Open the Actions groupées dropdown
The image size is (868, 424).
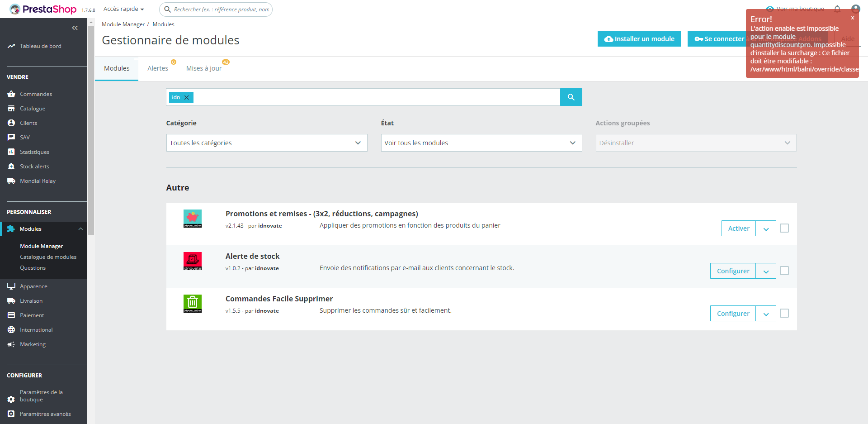click(696, 143)
